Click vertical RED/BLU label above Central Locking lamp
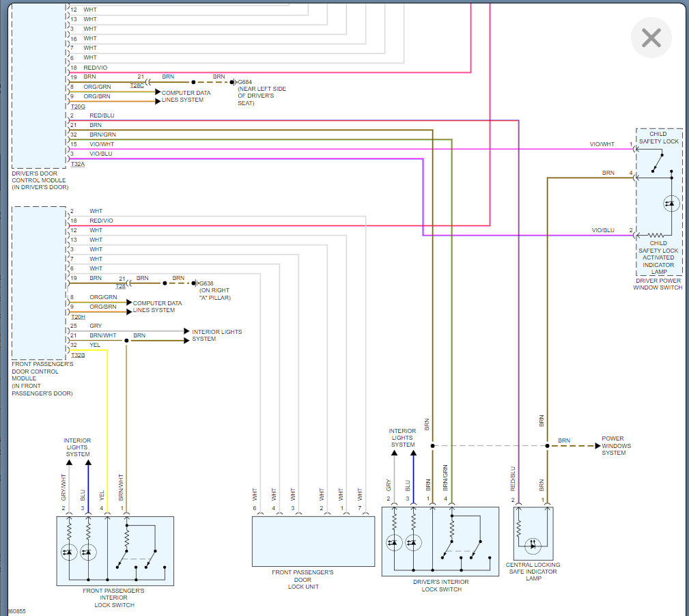The image size is (689, 616). 513,479
